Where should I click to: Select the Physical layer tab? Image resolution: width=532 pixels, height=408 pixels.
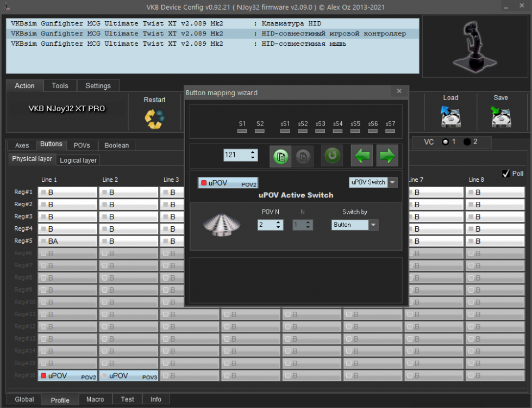pos(32,159)
